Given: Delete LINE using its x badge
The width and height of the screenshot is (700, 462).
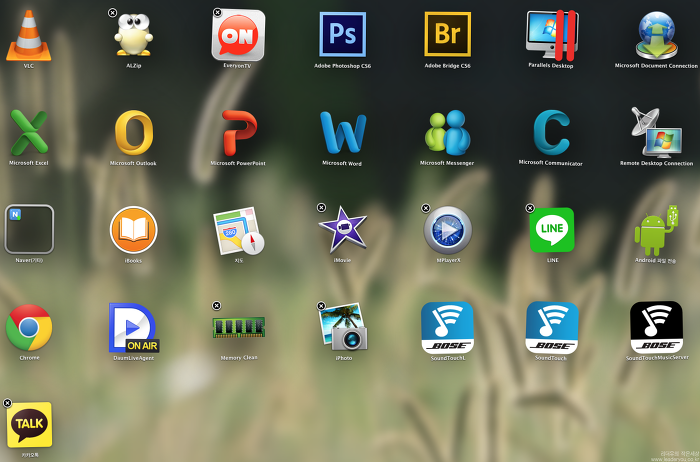Looking at the screenshot, I should point(530,208).
